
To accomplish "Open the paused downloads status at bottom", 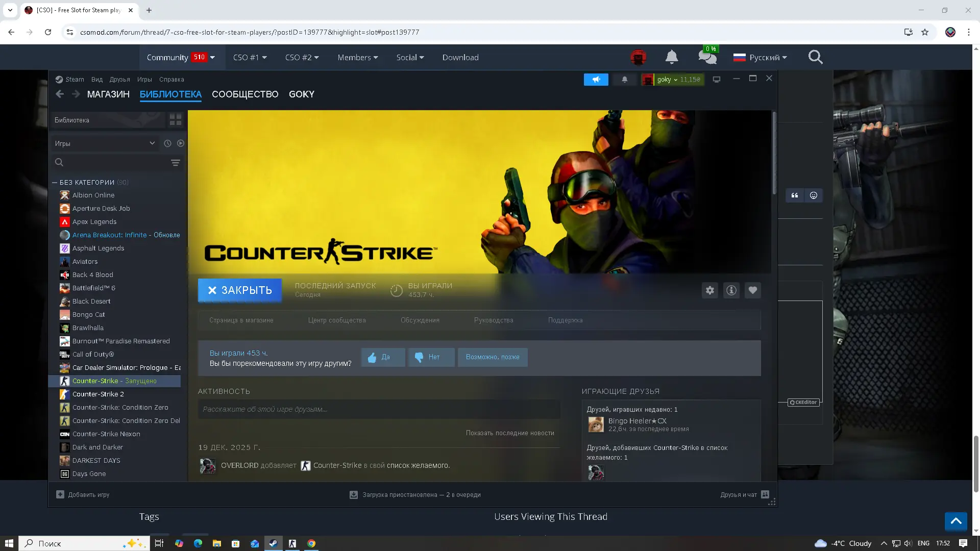I will click(x=415, y=494).
